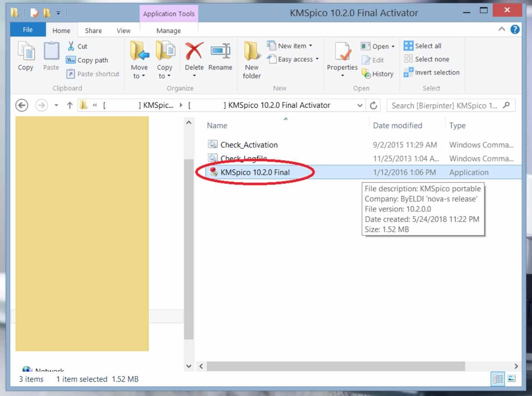Viewport: 532px width, 396px height.
Task: Click Invert selection
Action: pos(432,72)
